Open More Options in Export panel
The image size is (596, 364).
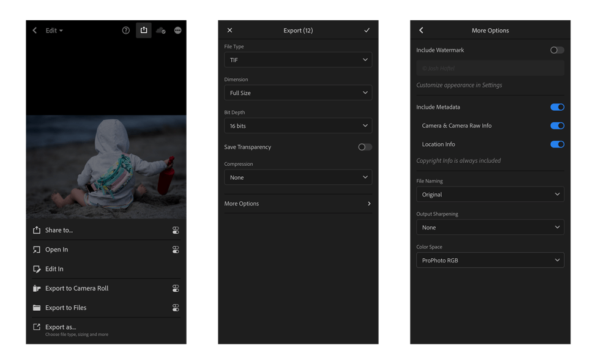click(x=298, y=204)
